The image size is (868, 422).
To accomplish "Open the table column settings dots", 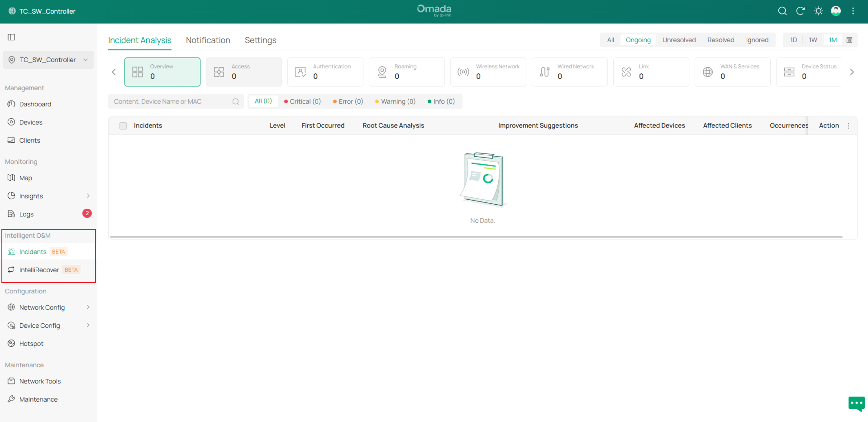I will click(x=849, y=126).
